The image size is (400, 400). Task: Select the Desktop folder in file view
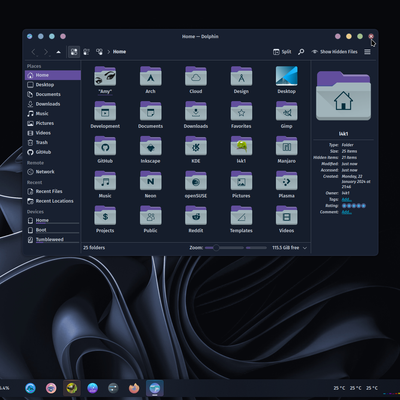(x=286, y=80)
